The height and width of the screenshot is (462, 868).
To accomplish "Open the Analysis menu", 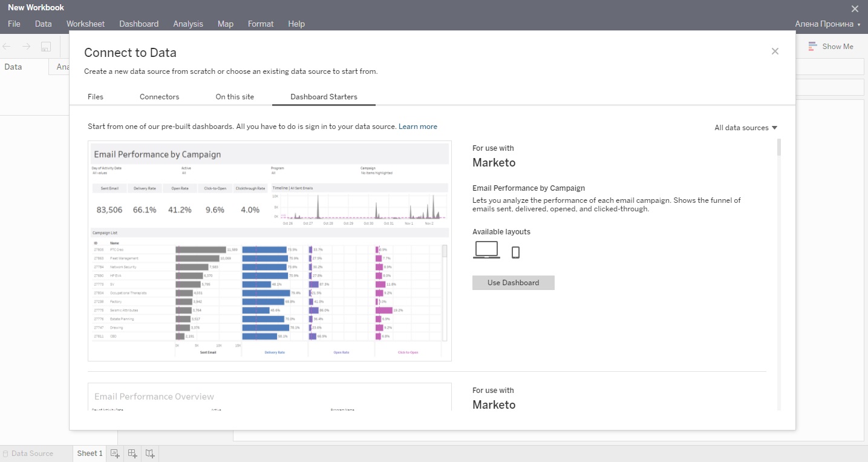I will coord(188,24).
